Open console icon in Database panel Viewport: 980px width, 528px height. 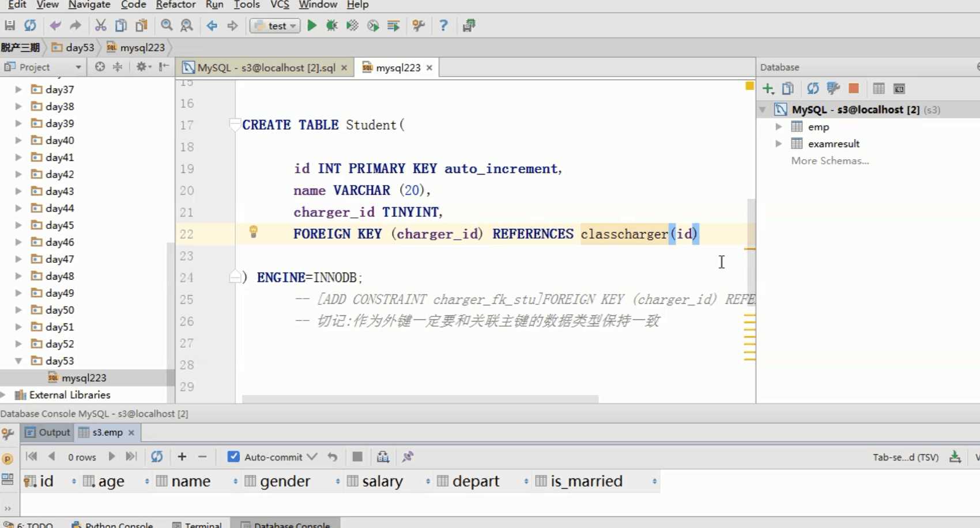click(899, 89)
